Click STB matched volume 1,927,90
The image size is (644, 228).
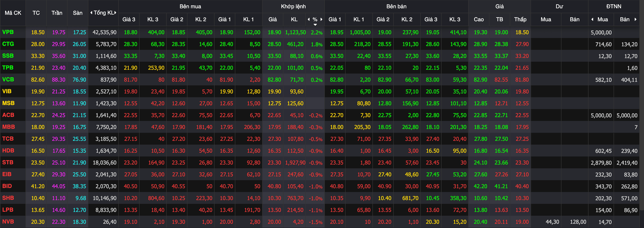tap(295, 163)
